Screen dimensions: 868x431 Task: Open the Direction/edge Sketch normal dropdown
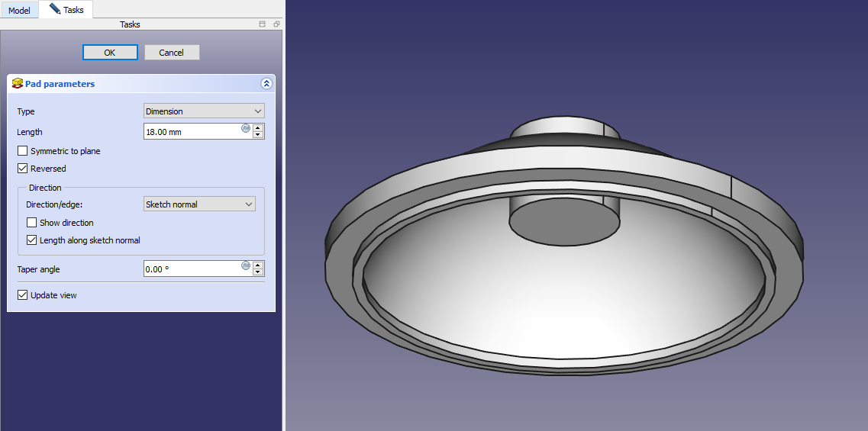[x=199, y=204]
